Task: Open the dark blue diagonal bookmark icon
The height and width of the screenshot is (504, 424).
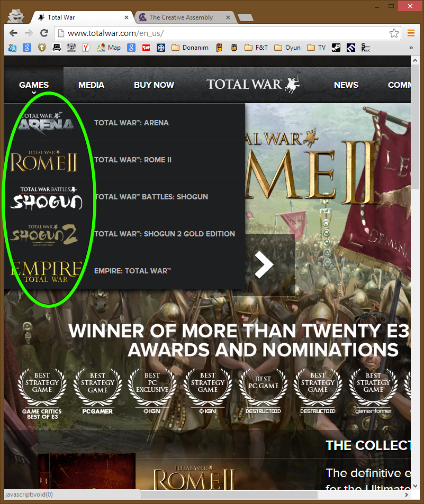Action: pyautogui.click(x=351, y=48)
